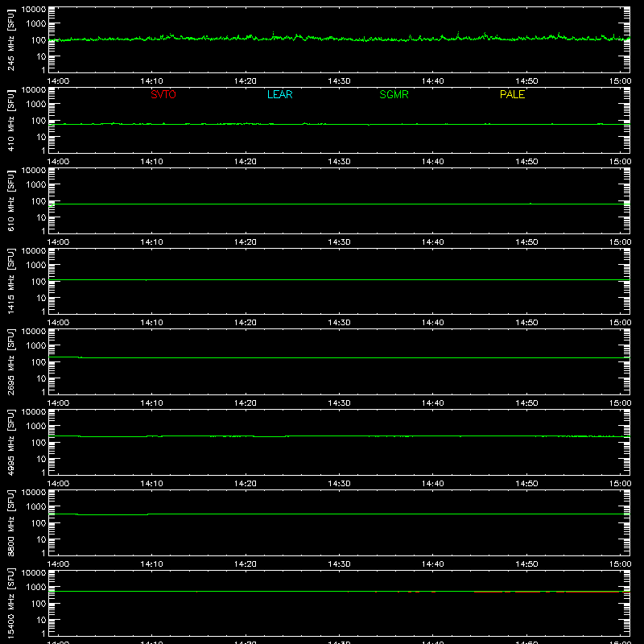Image resolution: width=644 pixels, height=644 pixels.
Task: Click the cyan LEAR station label
Action: coord(279,94)
